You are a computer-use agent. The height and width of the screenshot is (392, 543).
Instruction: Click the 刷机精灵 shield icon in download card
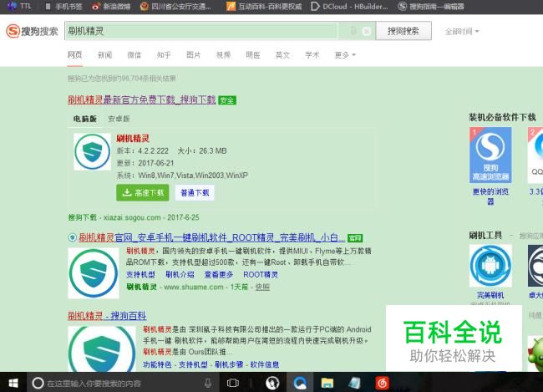pyautogui.click(x=92, y=152)
